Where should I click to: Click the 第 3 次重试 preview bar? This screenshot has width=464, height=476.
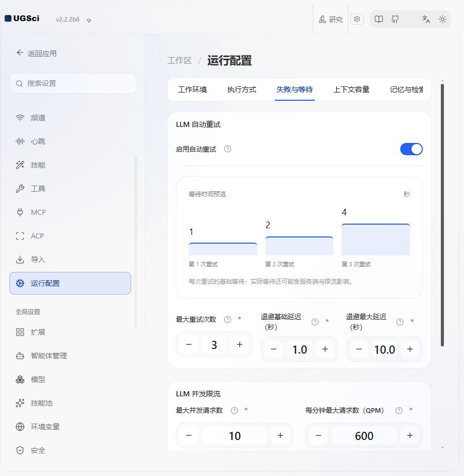(376, 240)
